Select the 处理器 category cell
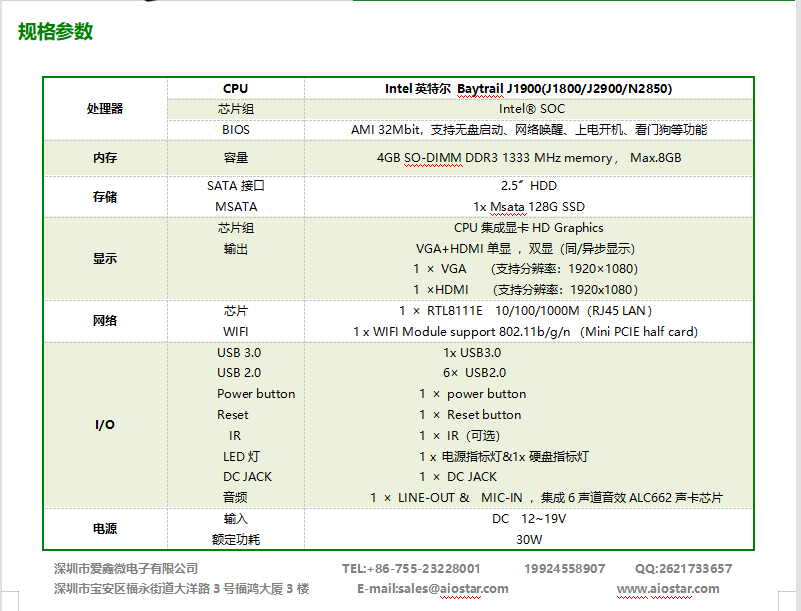801x611 pixels. click(105, 109)
